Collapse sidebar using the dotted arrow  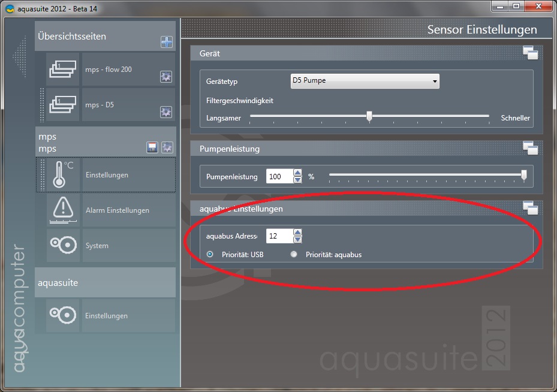click(x=20, y=56)
